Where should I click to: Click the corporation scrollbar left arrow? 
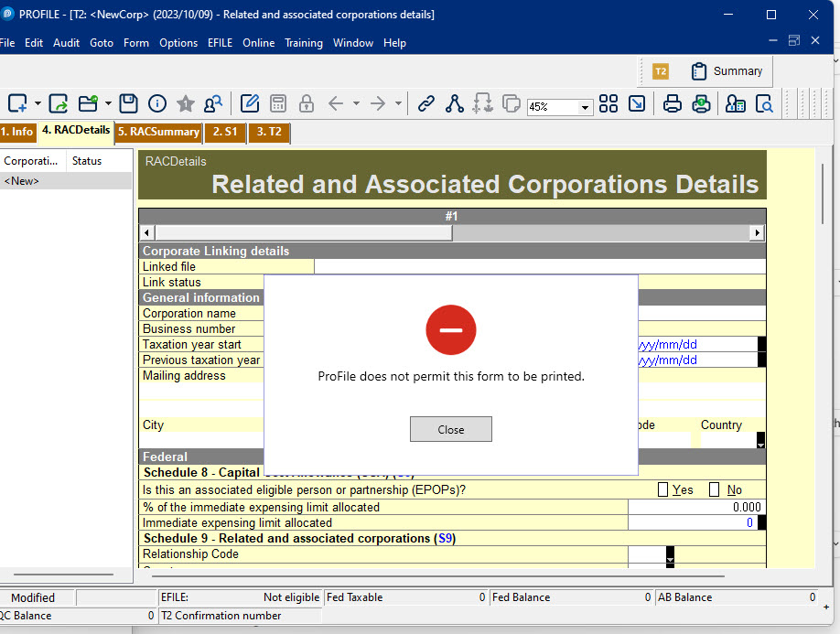[x=147, y=233]
